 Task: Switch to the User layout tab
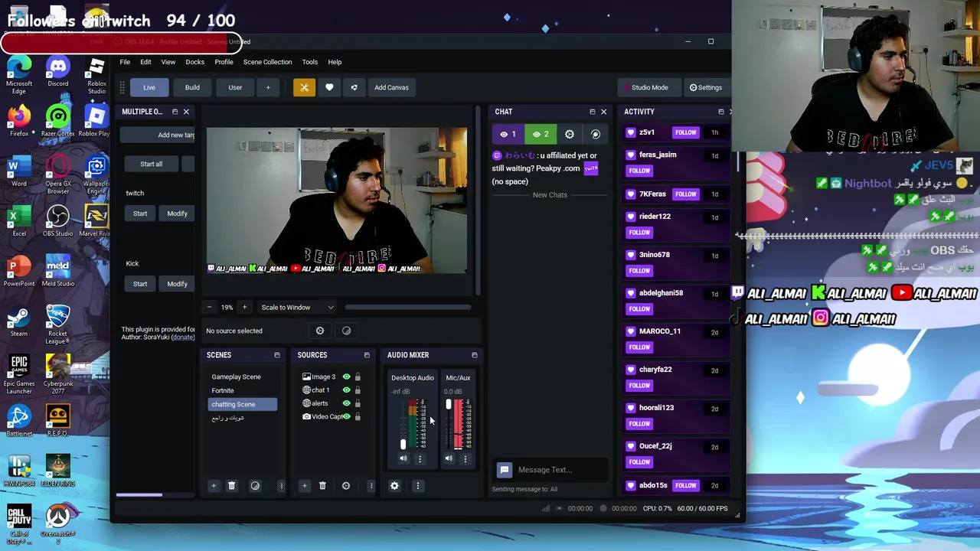pyautogui.click(x=235, y=87)
